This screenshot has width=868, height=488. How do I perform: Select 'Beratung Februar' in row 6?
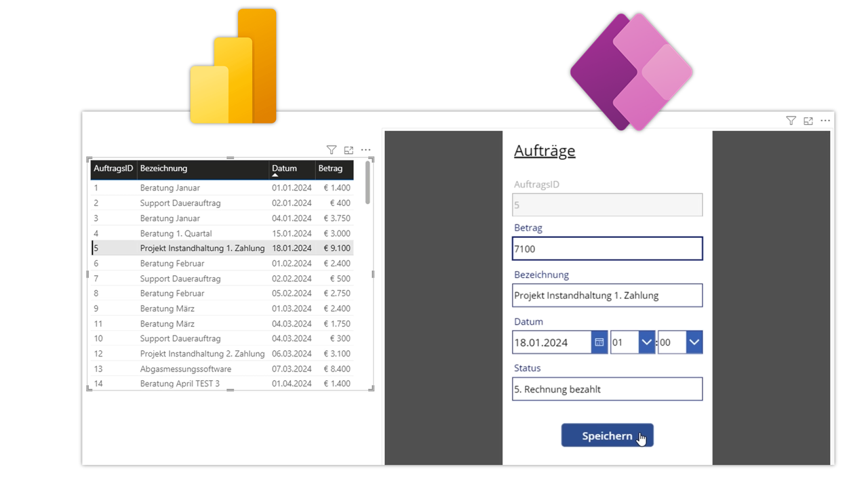(x=172, y=263)
